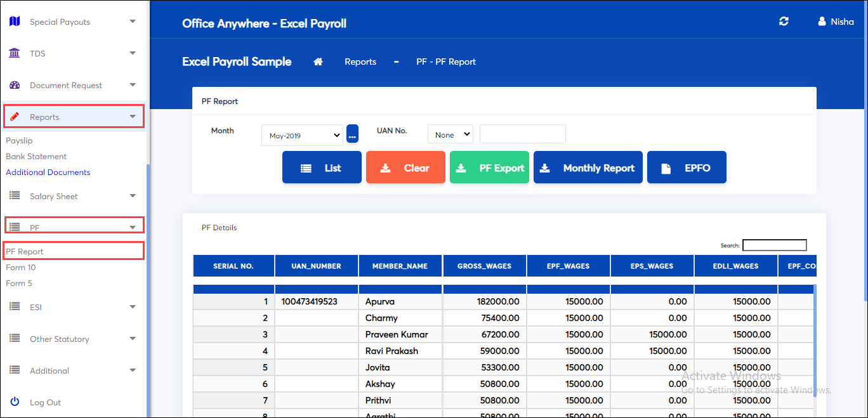The width and height of the screenshot is (868, 418).
Task: Click the PF Details Search box
Action: (x=775, y=245)
